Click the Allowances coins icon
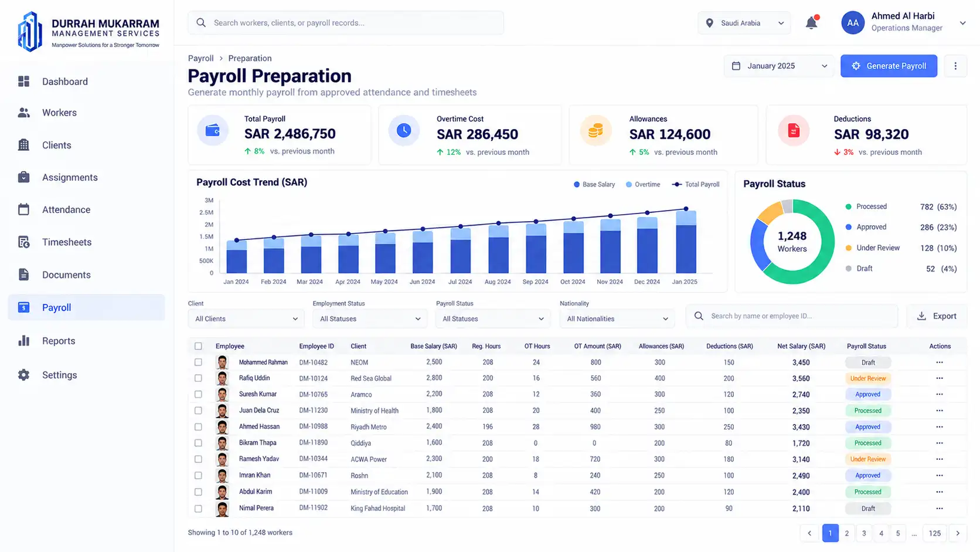Viewport: 980px width, 552px height. point(596,130)
